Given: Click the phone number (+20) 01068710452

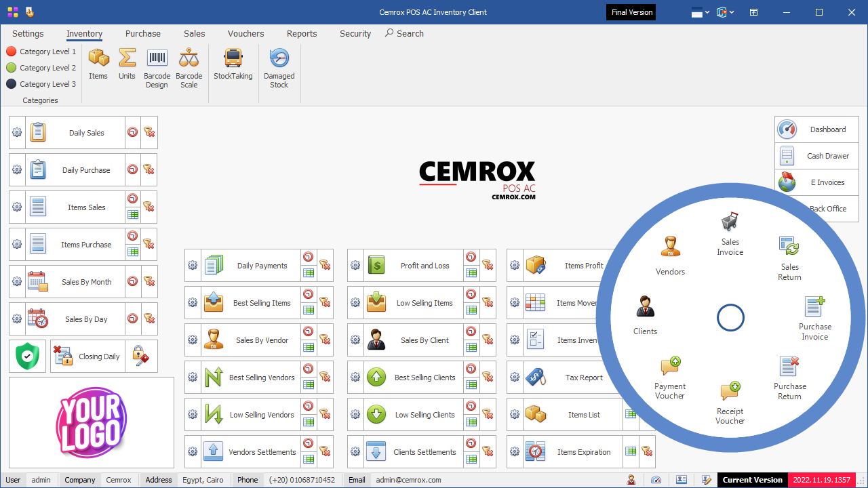Looking at the screenshot, I should tap(302, 480).
